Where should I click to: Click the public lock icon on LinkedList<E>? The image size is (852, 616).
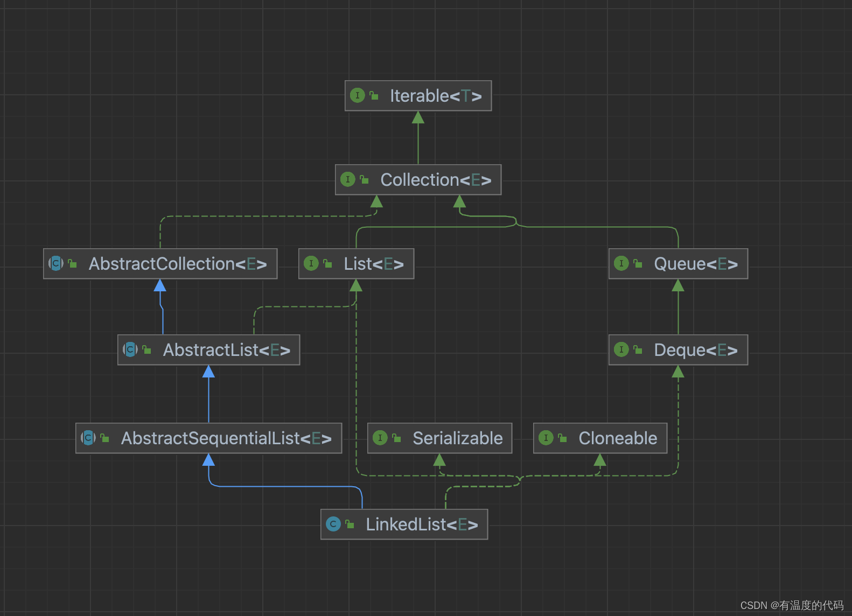350,524
